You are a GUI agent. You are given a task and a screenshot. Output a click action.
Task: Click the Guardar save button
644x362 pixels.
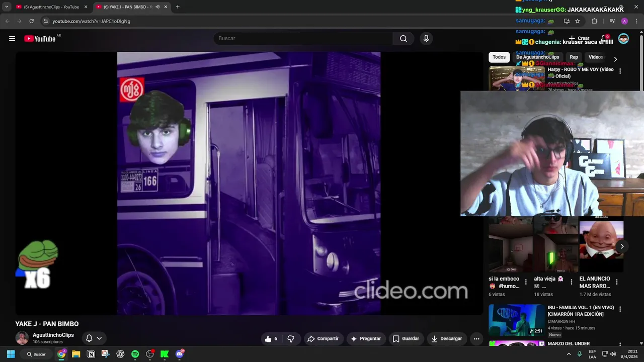(406, 339)
